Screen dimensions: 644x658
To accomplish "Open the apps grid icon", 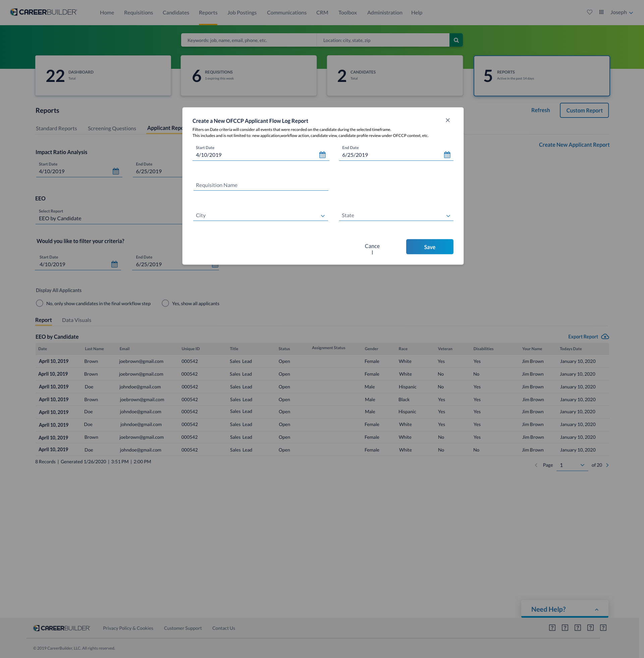I will point(601,12).
